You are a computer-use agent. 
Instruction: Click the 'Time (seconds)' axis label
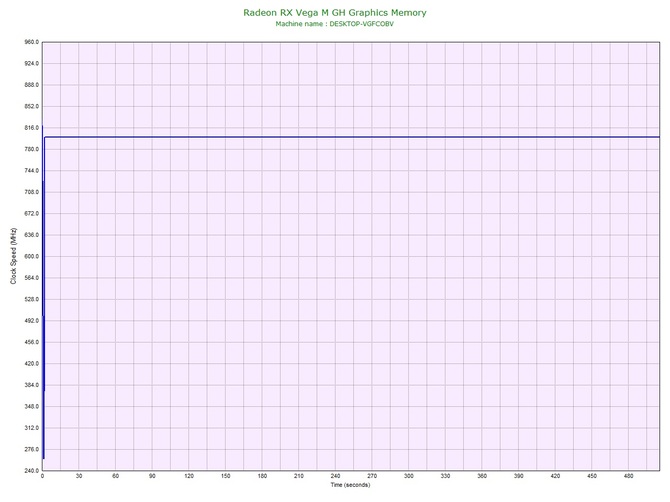click(350, 485)
